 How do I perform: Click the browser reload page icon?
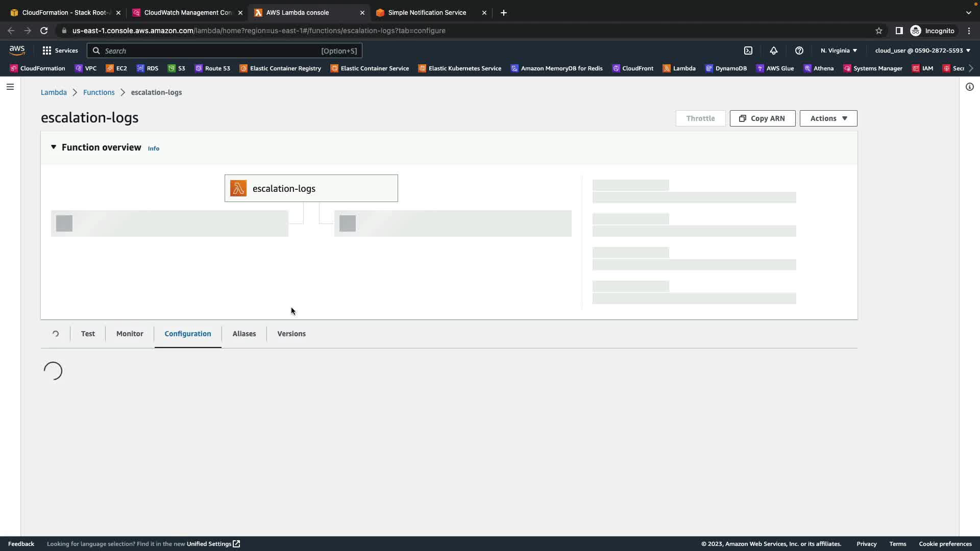click(44, 31)
